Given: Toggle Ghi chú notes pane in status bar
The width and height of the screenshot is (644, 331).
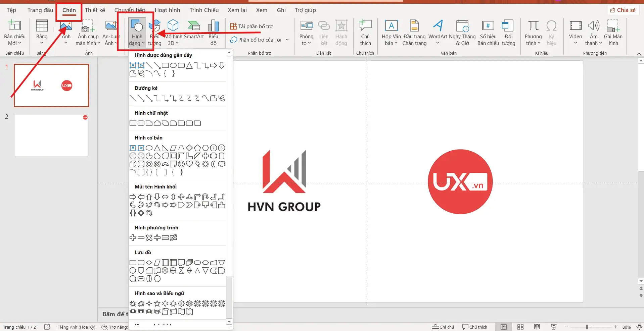Looking at the screenshot, I should click(x=443, y=327).
